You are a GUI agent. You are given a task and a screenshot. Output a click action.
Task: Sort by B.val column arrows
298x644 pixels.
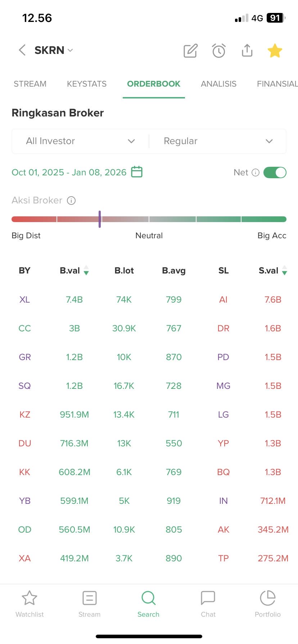click(86, 270)
